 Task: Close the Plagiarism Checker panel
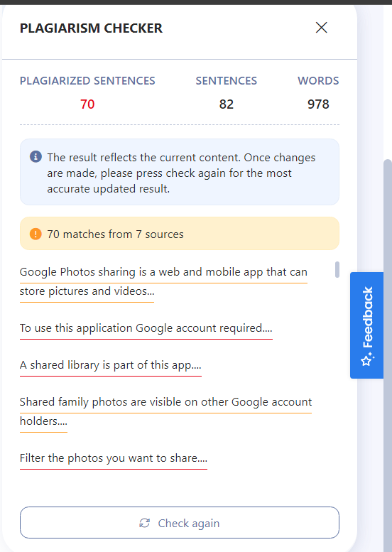[x=321, y=28]
